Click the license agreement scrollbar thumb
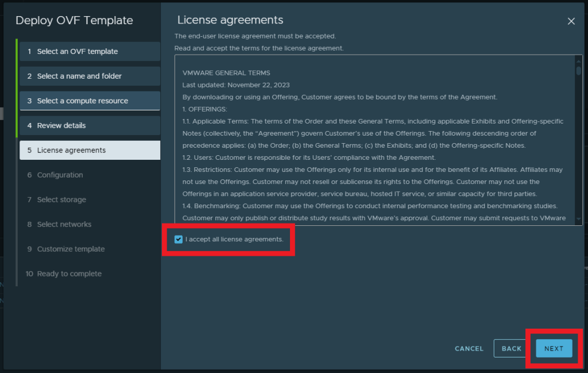Viewport: 588px width, 373px height. (579, 70)
